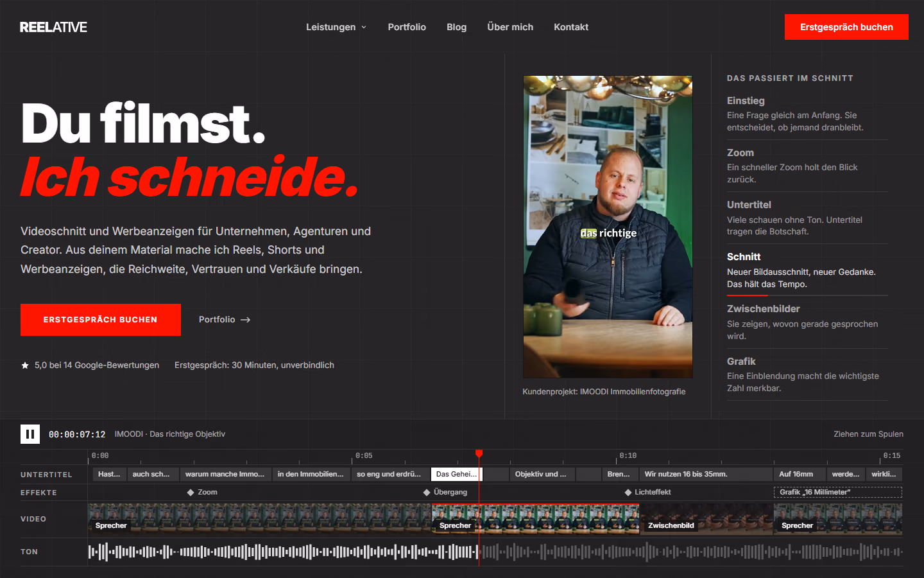The width and height of the screenshot is (924, 578).
Task: Click the "wirkli..." subtitle clip
Action: point(884,475)
